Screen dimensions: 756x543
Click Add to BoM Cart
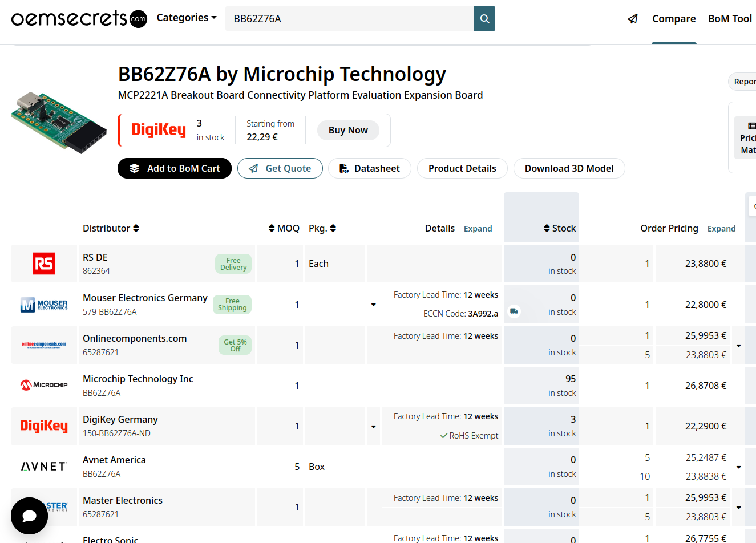click(175, 168)
